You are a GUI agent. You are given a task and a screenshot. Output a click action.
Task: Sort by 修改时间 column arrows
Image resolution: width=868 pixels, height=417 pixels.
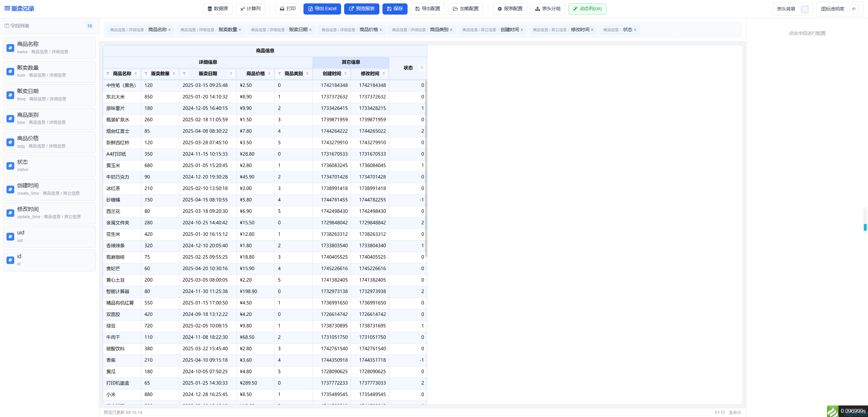384,74
